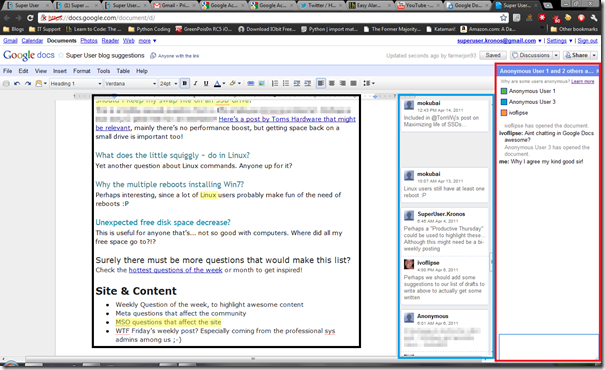Image resolution: width=605 pixels, height=370 pixels.
Task: Click Anonymous User 1's green color swatch
Action: coord(504,91)
